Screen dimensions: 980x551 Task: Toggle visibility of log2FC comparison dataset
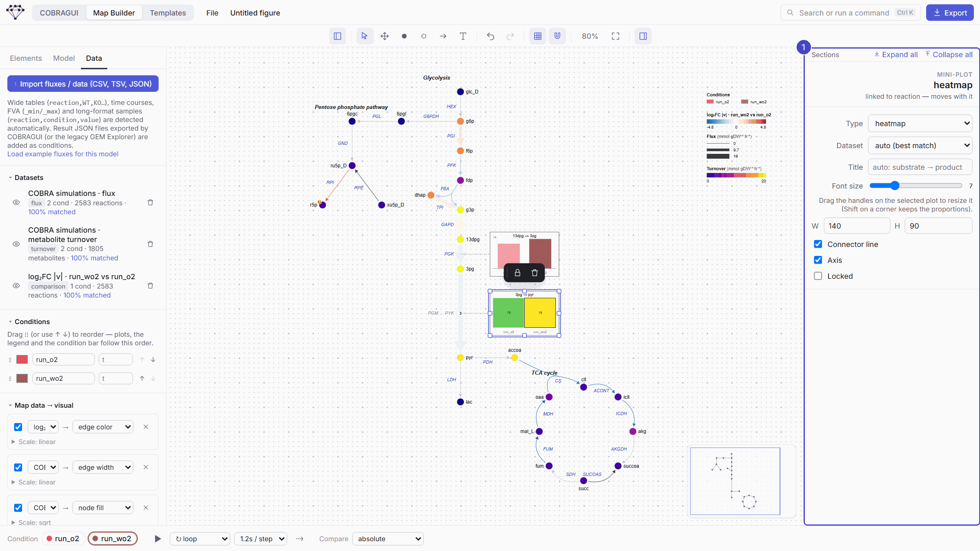(x=16, y=286)
